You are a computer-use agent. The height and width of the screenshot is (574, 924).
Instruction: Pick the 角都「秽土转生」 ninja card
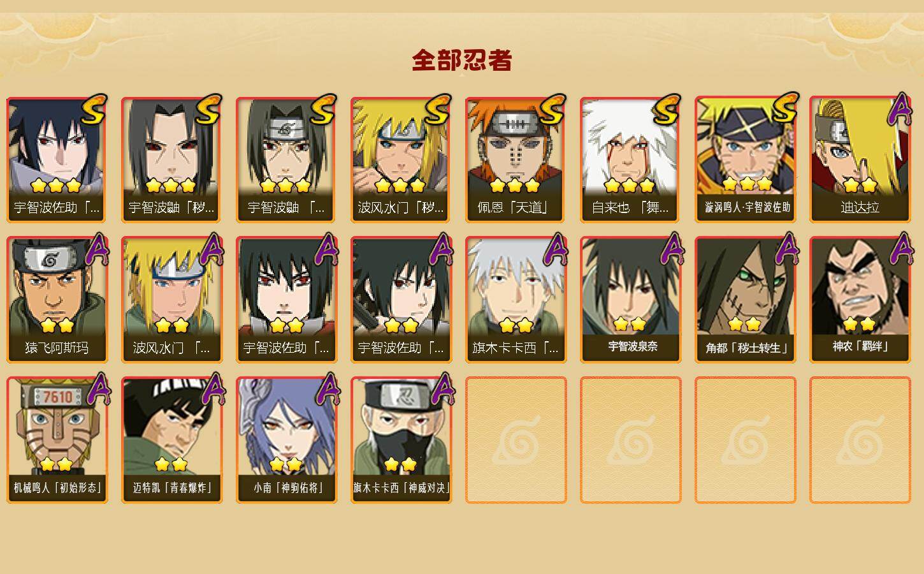tap(745, 300)
